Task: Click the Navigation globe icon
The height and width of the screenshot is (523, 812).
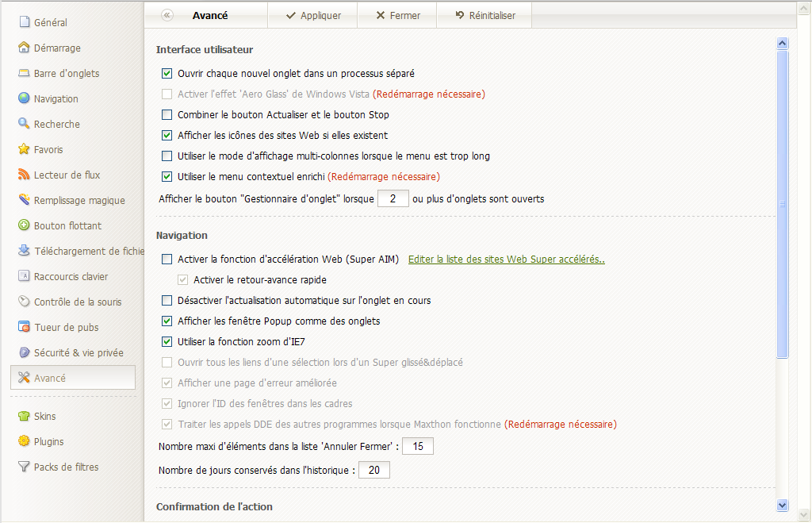Action: point(24,98)
